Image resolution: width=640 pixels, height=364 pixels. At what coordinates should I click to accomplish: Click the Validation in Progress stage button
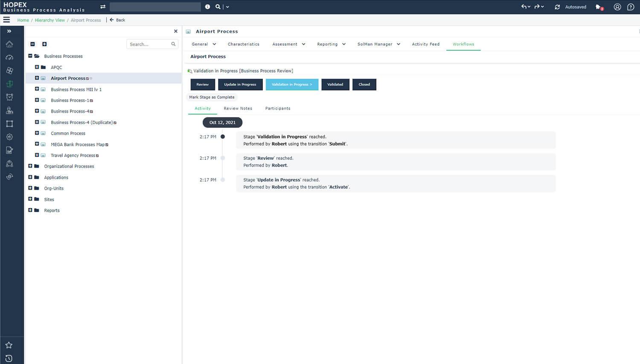pos(292,84)
